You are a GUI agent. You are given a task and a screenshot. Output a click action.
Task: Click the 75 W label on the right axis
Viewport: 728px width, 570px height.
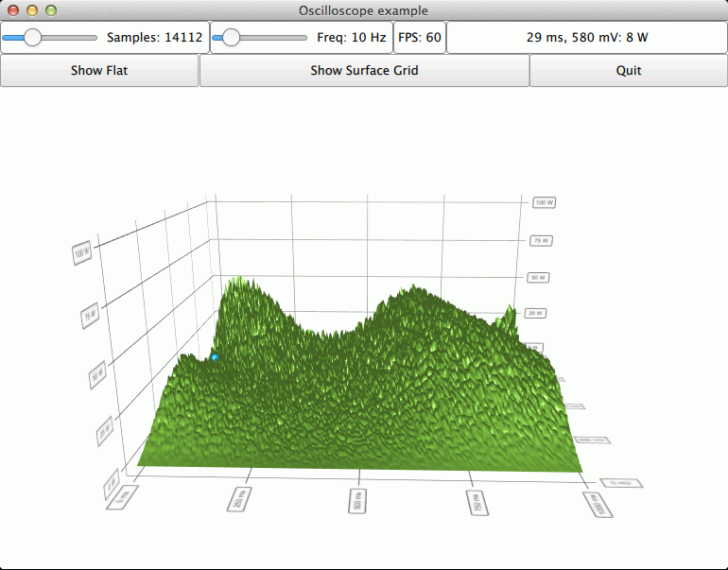[542, 241]
